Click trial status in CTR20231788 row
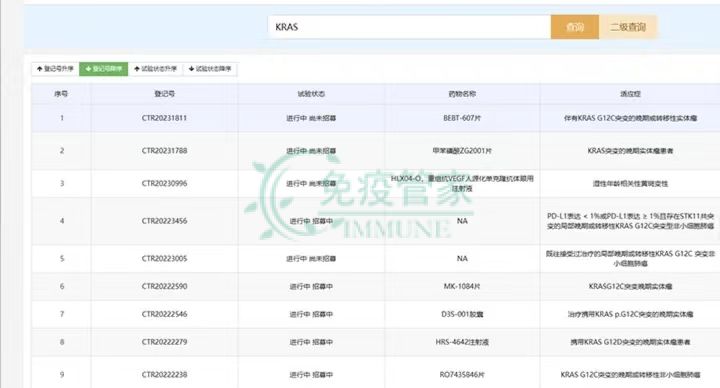The height and width of the screenshot is (388, 720). [x=311, y=151]
